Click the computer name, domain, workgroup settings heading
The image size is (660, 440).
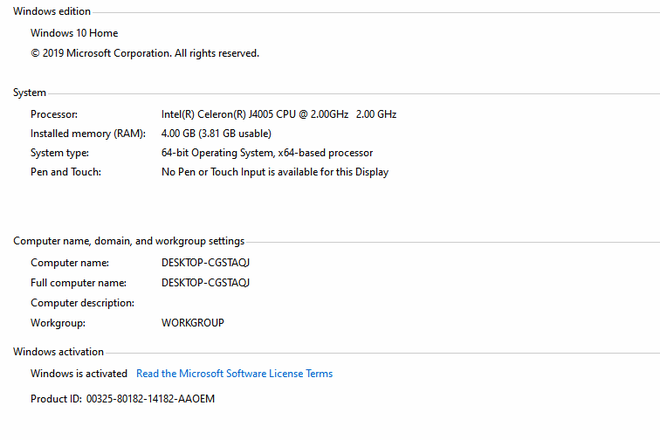tap(128, 241)
